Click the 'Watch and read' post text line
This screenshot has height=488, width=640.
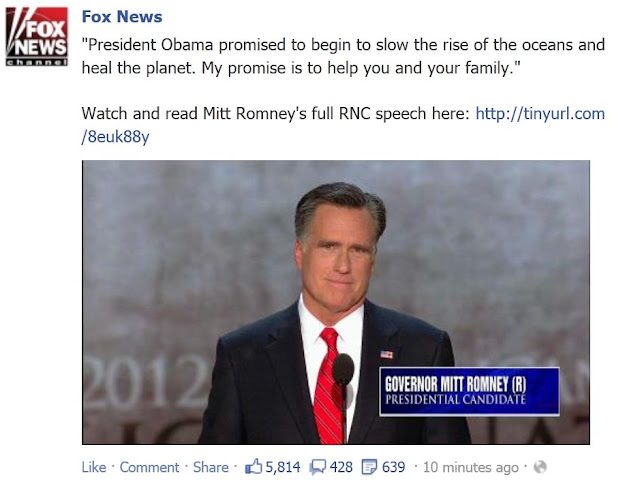point(276,113)
